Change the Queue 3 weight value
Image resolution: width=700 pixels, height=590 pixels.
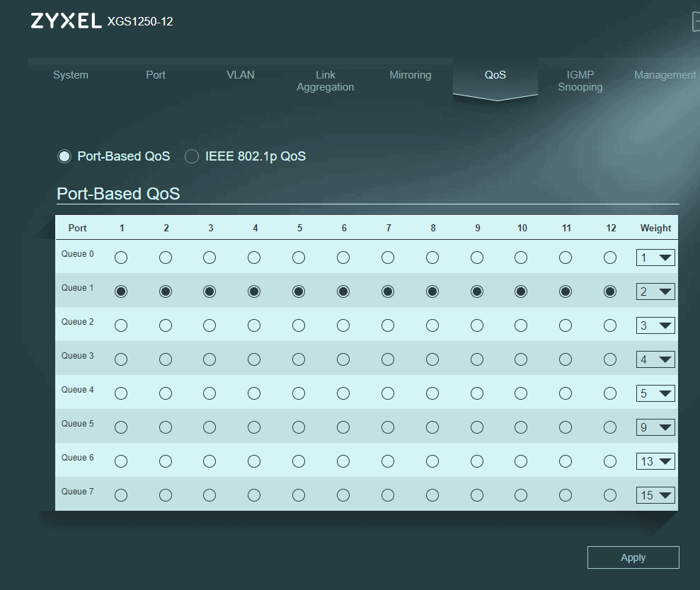click(655, 359)
